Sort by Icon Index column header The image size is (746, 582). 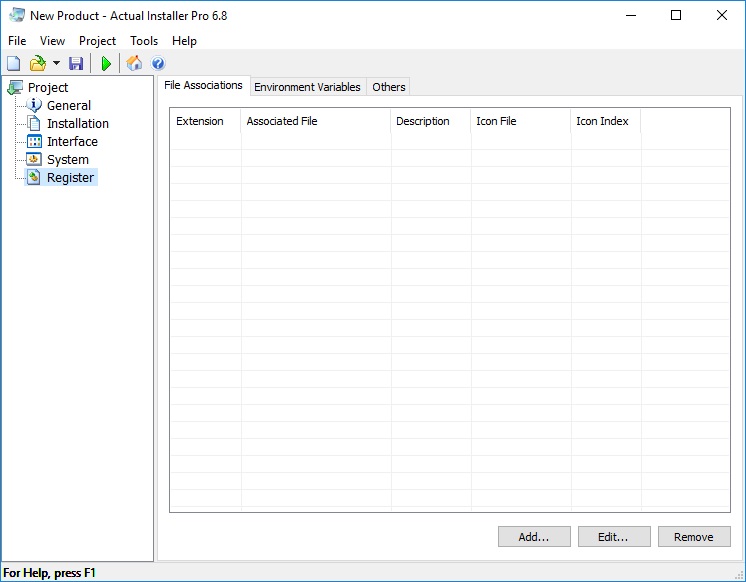(x=606, y=121)
